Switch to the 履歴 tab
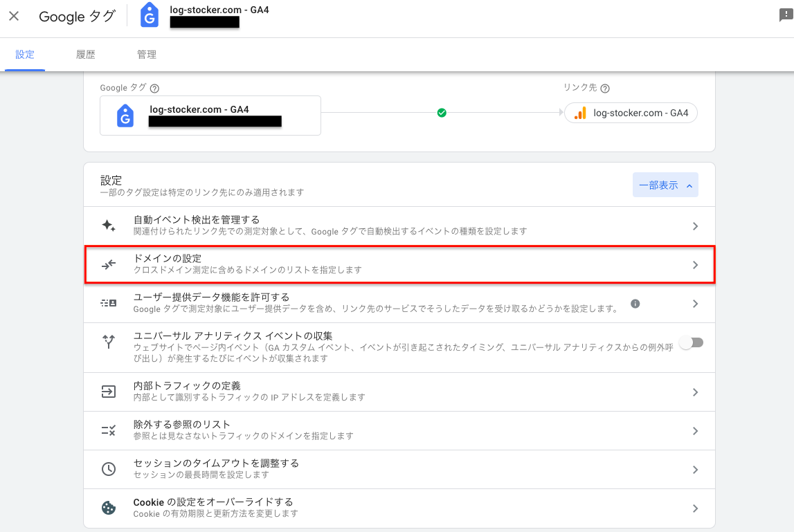 (x=86, y=55)
